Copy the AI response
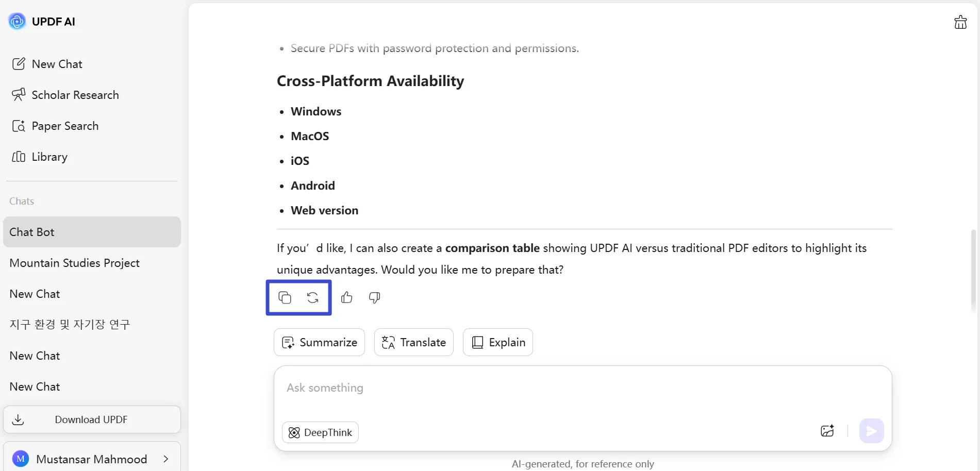Screen dimensions: 980x471 click(x=285, y=297)
